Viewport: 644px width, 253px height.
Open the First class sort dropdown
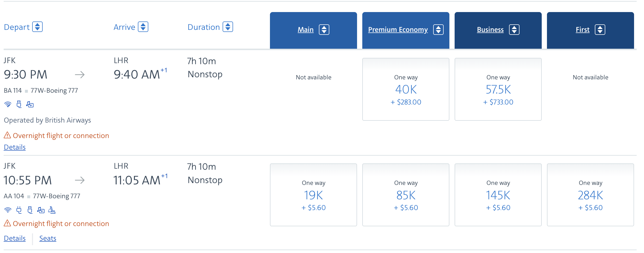tap(601, 30)
